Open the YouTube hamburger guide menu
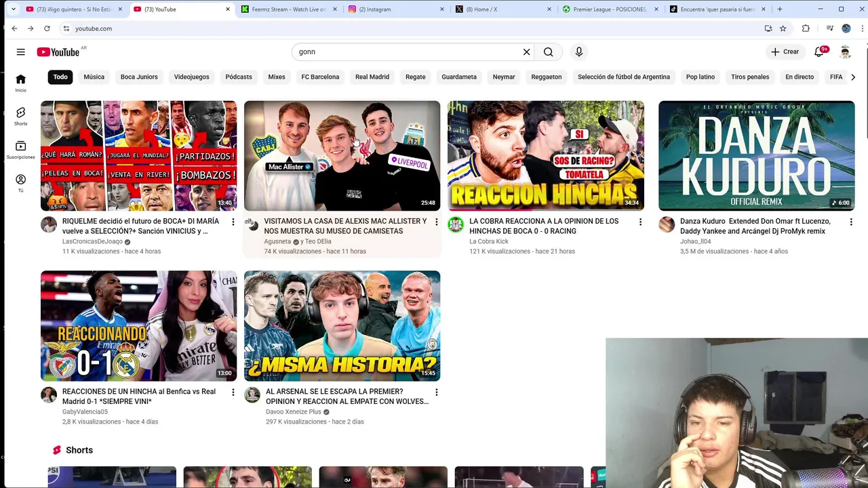 [21, 52]
